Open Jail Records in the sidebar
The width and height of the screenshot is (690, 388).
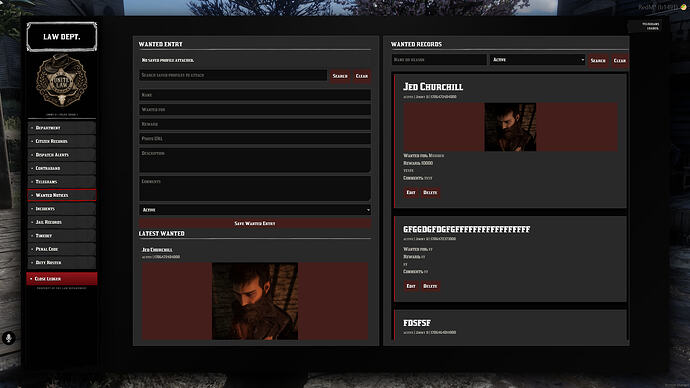pos(62,222)
